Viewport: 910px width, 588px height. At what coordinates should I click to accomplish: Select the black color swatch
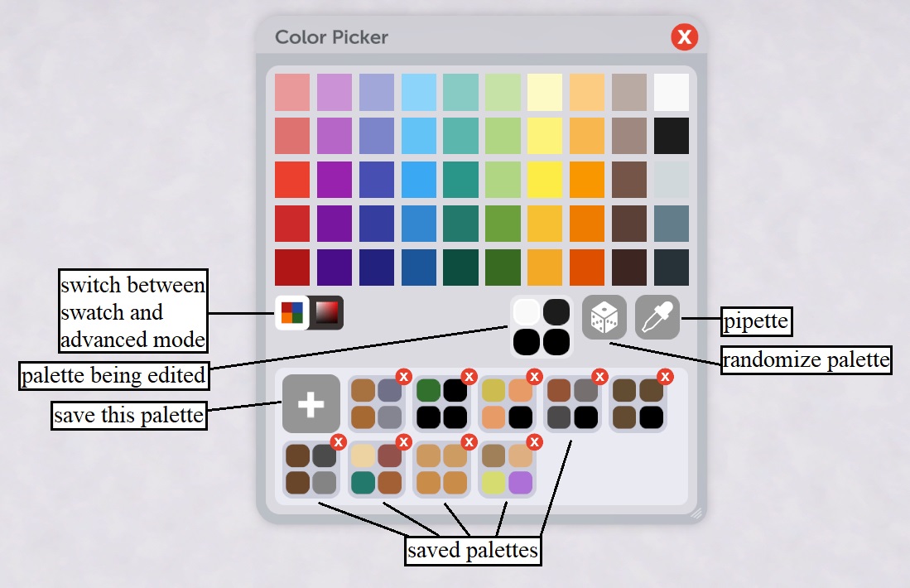pyautogui.click(x=671, y=136)
